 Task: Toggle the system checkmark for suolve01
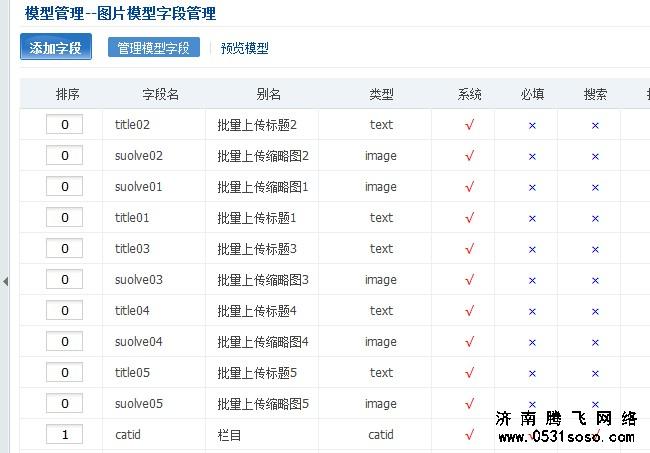click(x=469, y=187)
